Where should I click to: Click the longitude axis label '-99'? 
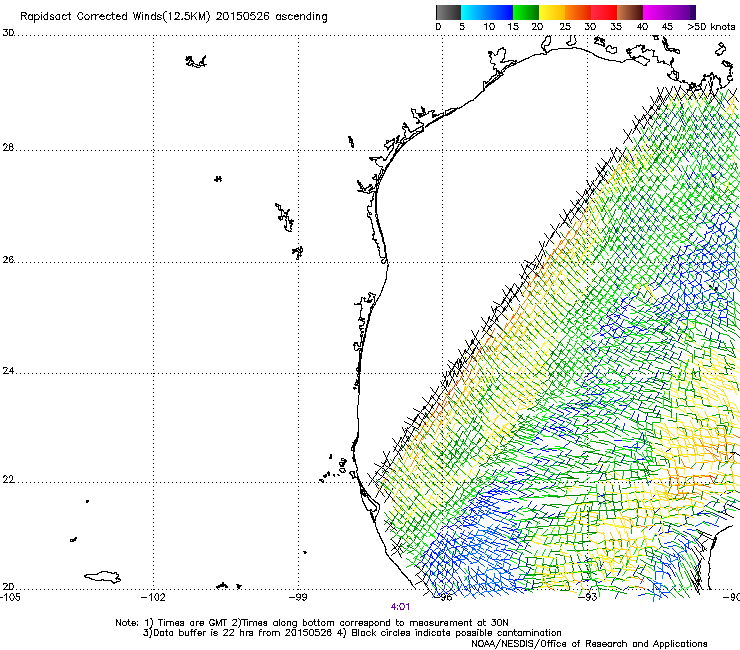pos(298,597)
